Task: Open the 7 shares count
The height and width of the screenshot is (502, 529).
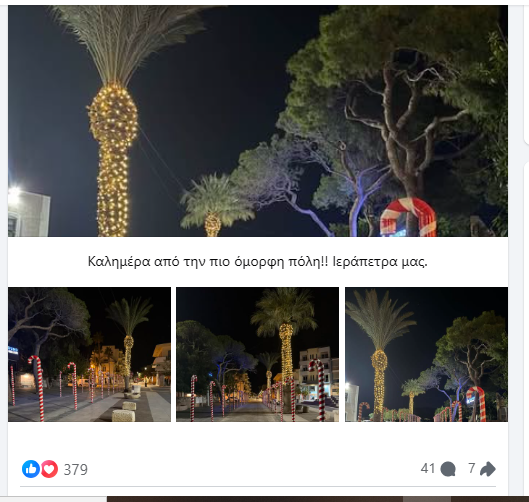Action: pos(472,468)
